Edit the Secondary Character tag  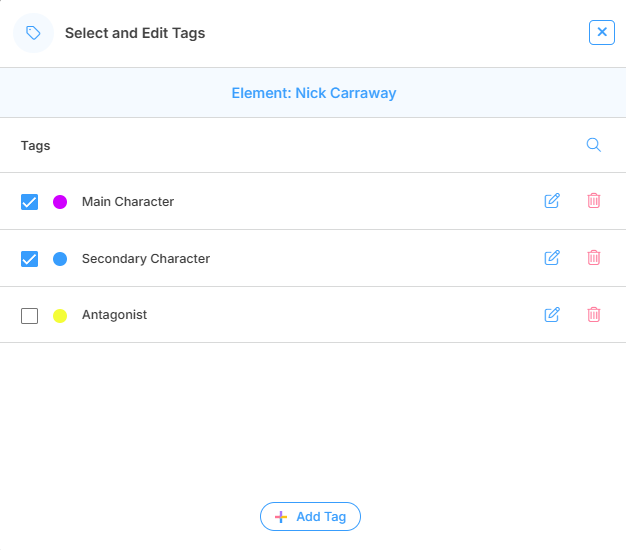pyautogui.click(x=552, y=258)
